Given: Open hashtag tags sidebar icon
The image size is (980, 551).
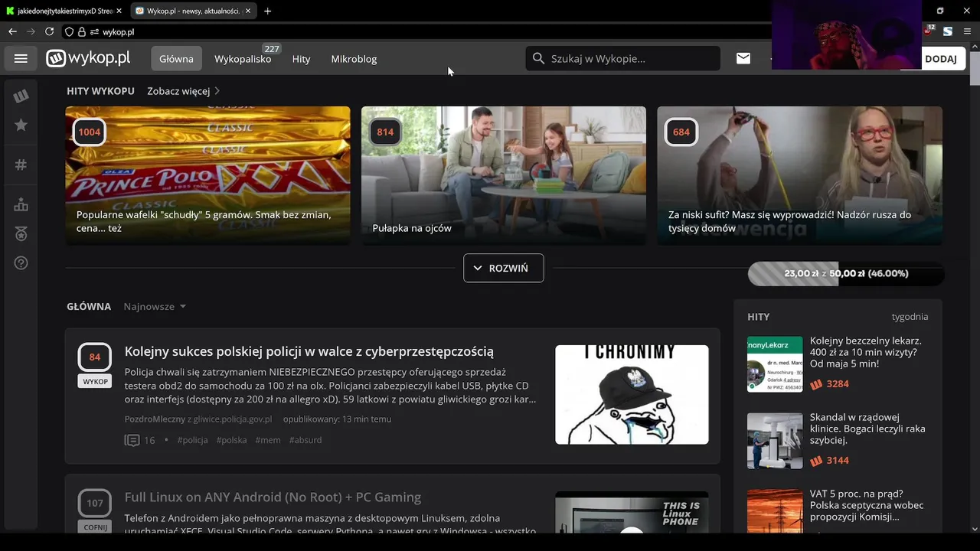Looking at the screenshot, I should tap(21, 165).
